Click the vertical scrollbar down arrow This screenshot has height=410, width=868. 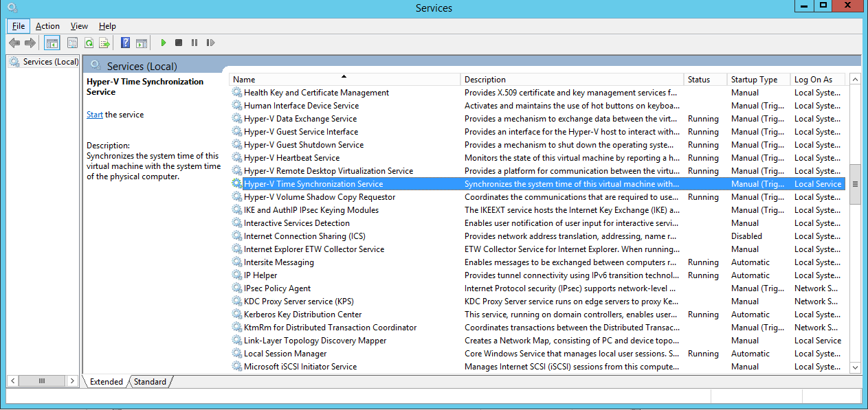(x=855, y=367)
